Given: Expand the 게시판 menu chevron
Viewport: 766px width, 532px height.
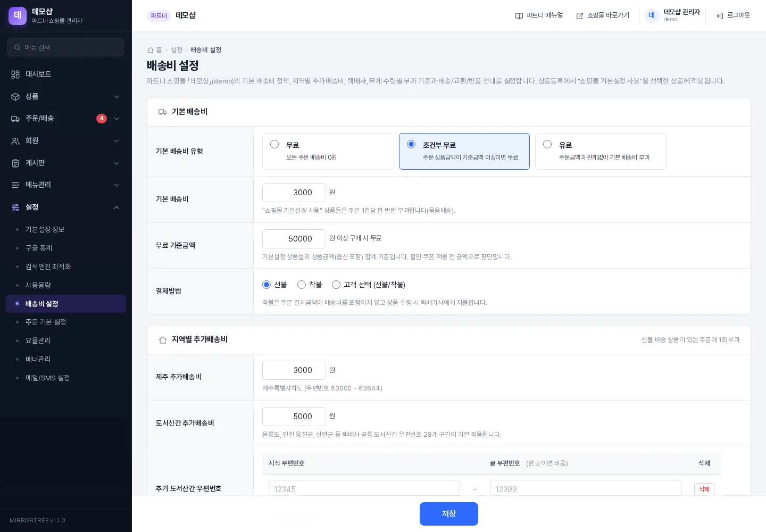Looking at the screenshot, I should tap(116, 163).
